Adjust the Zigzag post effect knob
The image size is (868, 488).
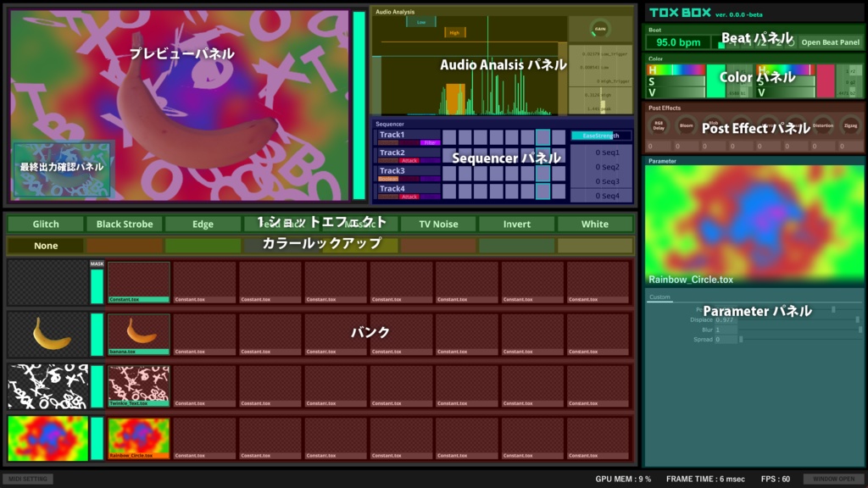pyautogui.click(x=850, y=125)
